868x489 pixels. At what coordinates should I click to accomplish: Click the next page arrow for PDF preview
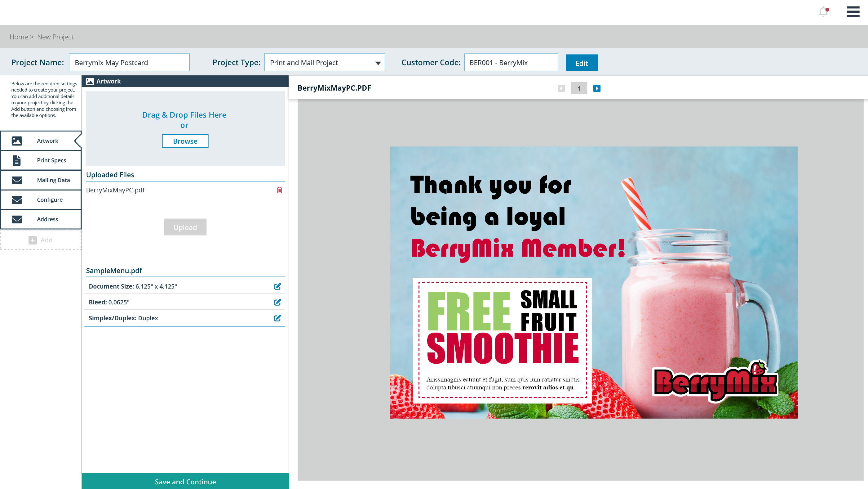click(x=597, y=88)
